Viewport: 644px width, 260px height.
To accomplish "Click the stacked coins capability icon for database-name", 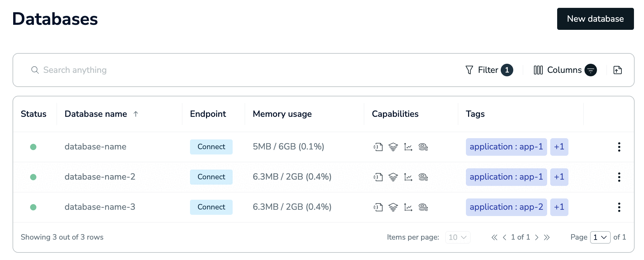I will (423, 147).
